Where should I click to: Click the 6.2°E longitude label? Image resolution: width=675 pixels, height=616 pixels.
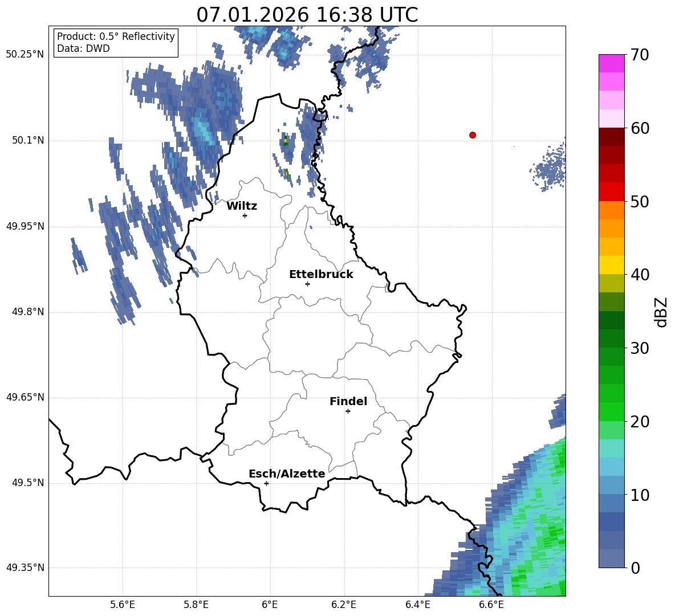(344, 605)
